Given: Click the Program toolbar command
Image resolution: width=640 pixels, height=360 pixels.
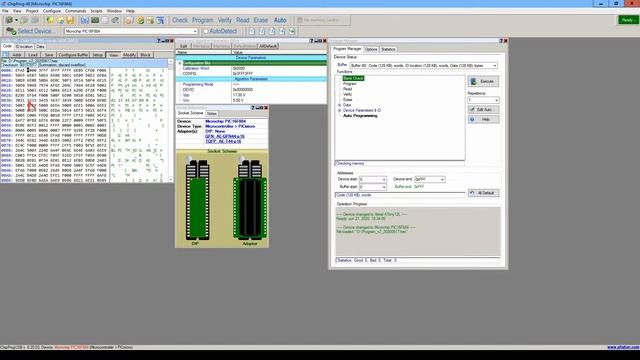Looking at the screenshot, I should pyautogui.click(x=202, y=20).
